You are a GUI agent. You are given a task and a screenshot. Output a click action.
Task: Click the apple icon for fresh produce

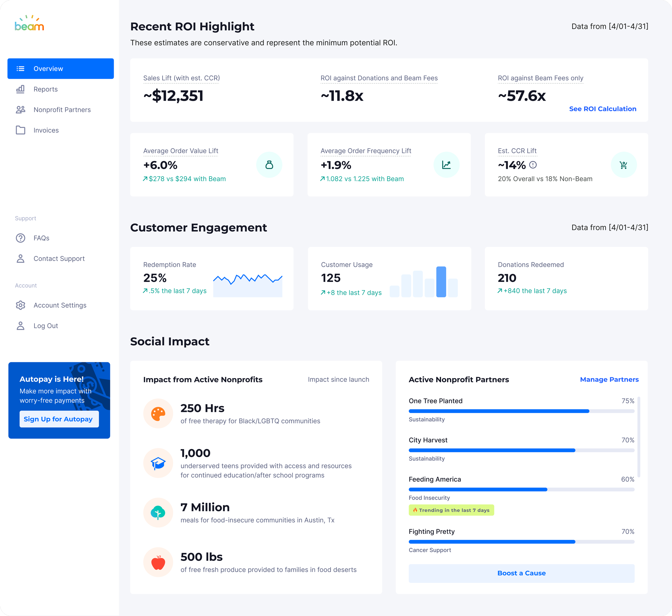click(x=158, y=562)
